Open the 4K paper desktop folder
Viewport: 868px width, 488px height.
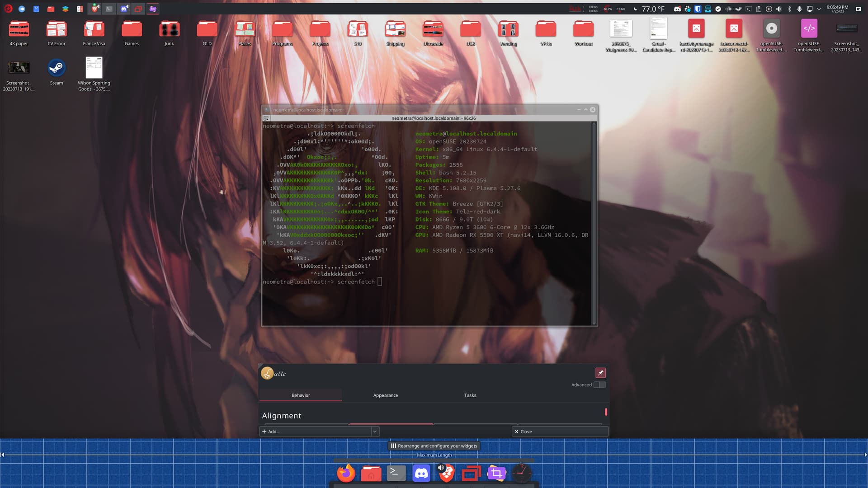tap(19, 33)
